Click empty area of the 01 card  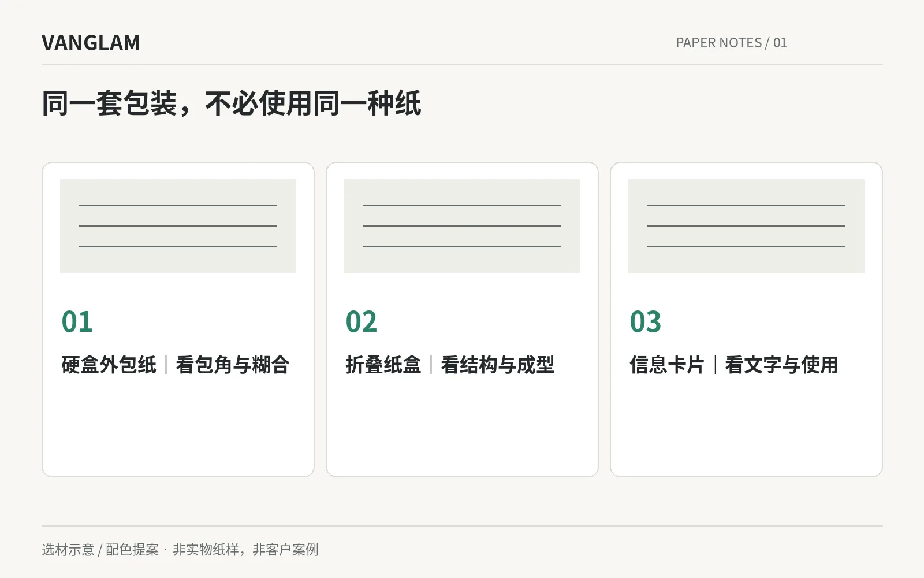(x=178, y=428)
